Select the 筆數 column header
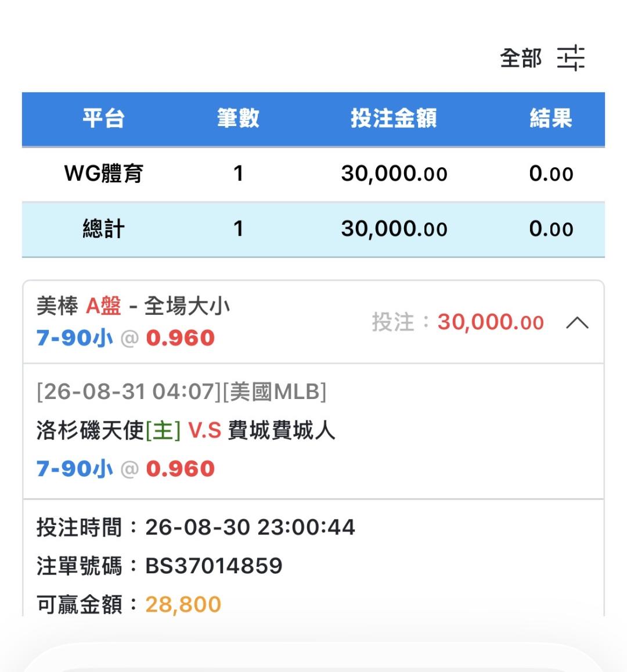The image size is (627, 672). [238, 118]
